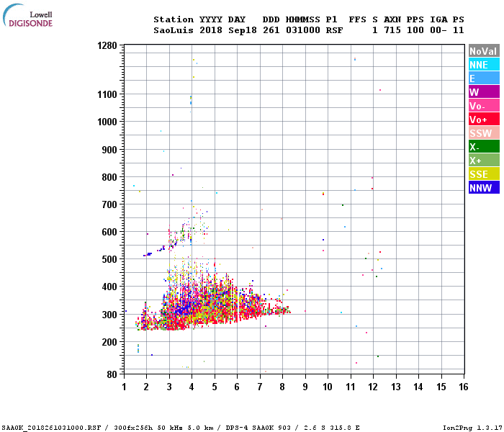Viewport: 504px width, 432px height.
Task: Click the frequency axis label 8
Action: (282, 387)
